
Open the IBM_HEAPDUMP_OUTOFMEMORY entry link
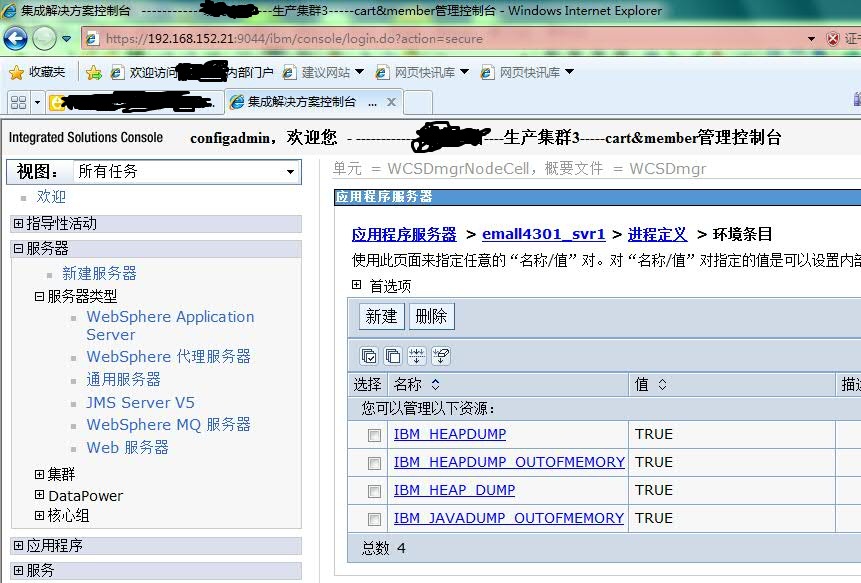point(509,462)
